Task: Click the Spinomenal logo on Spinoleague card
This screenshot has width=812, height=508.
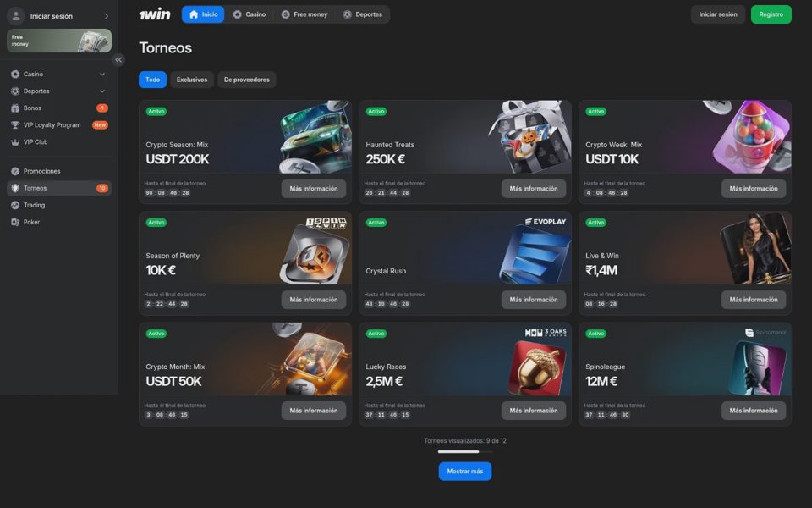Action: [765, 332]
